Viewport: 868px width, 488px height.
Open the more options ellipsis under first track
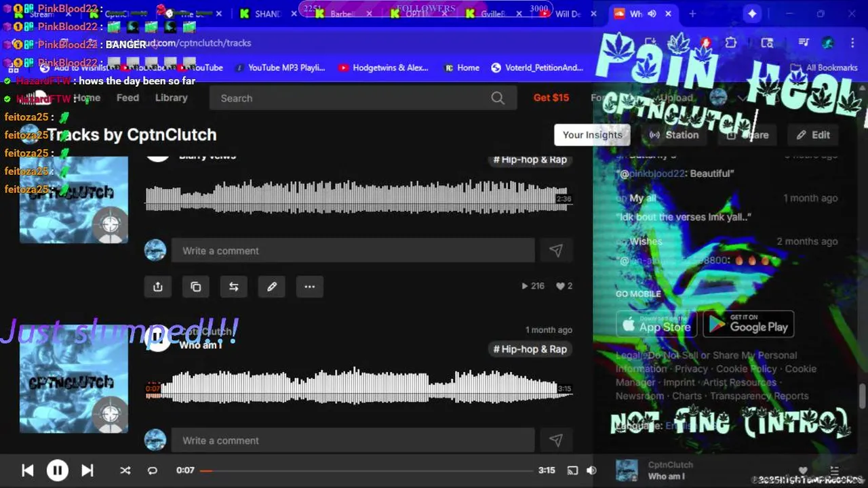click(x=310, y=287)
